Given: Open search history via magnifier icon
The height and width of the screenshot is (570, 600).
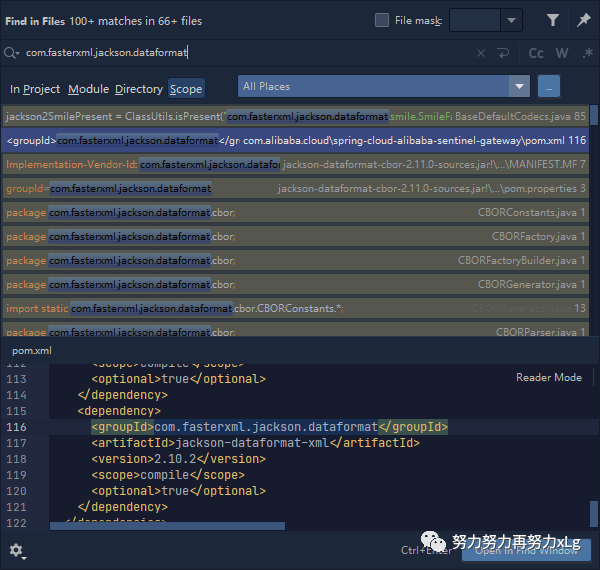Looking at the screenshot, I should point(11,53).
